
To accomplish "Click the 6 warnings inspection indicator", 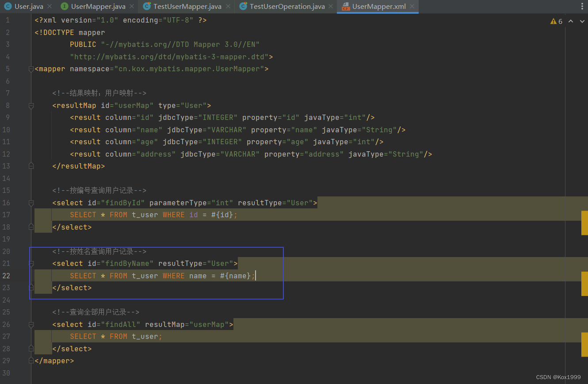I will pos(556,21).
